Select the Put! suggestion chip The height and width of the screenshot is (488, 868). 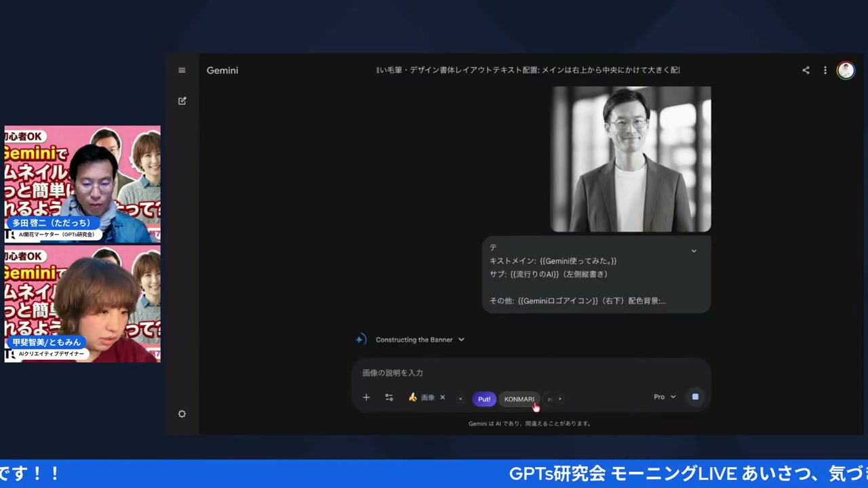[484, 399]
